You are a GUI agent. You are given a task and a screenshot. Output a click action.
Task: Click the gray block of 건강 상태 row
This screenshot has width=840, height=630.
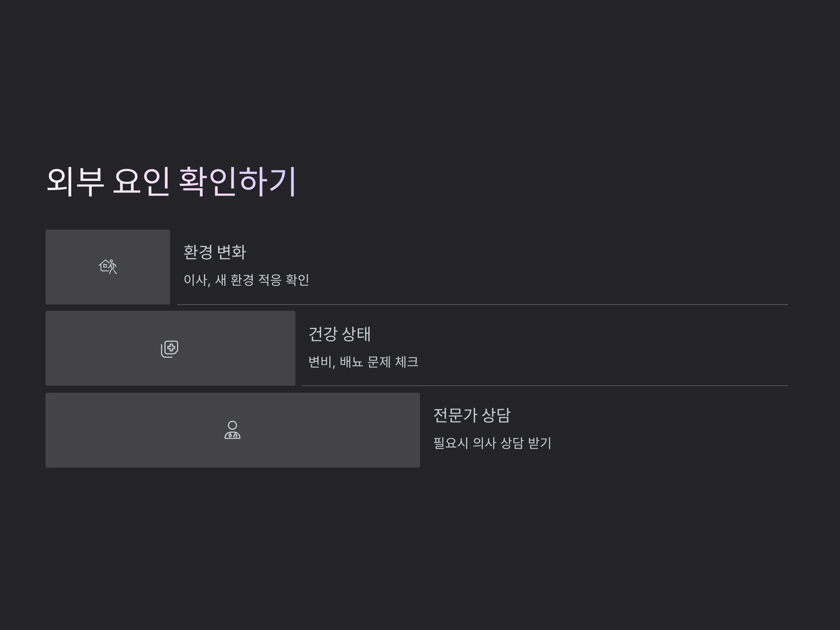(170, 348)
